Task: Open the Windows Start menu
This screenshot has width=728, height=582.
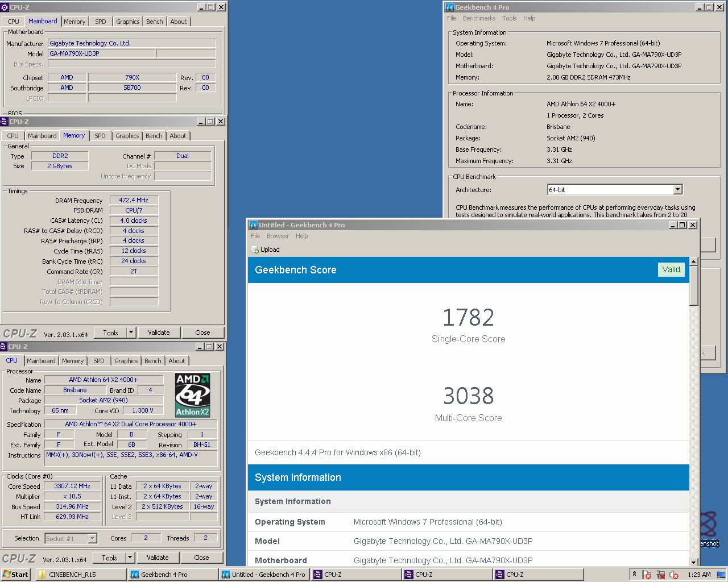Action: 15,575
